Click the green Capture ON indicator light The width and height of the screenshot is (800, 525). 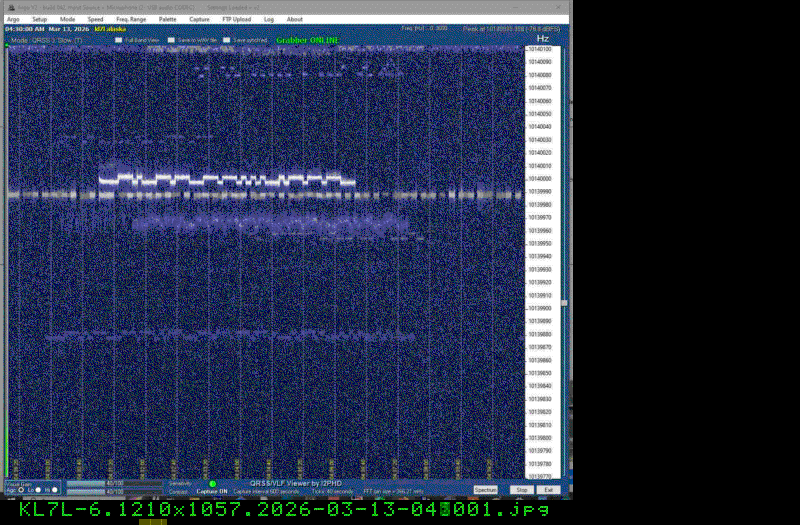click(212, 484)
